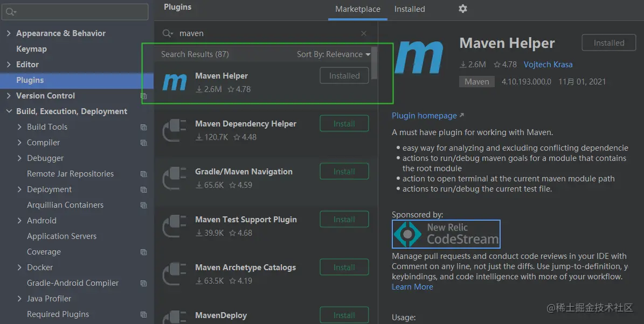This screenshot has width=644, height=324.
Task: Click the magnifier icon in plugin search
Action: [x=168, y=33]
